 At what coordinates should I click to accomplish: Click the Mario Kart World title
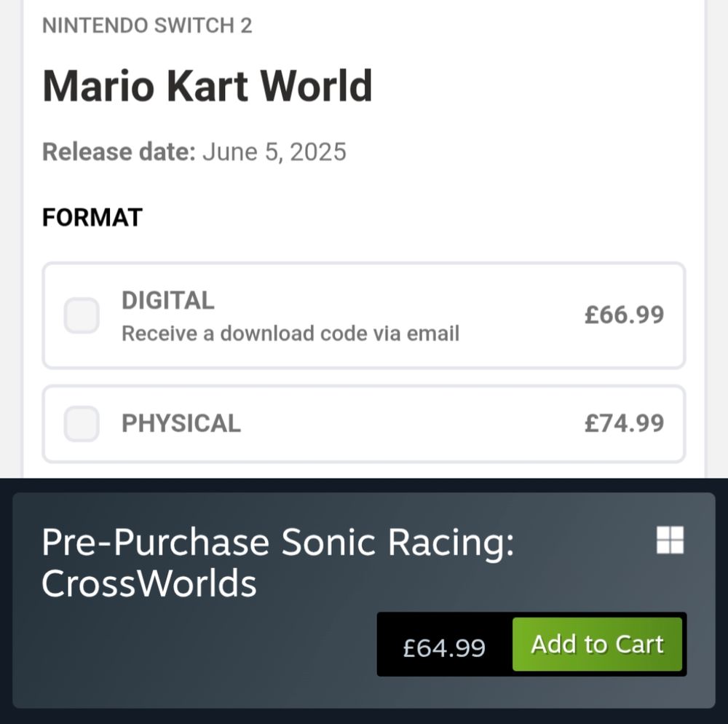pos(207,86)
